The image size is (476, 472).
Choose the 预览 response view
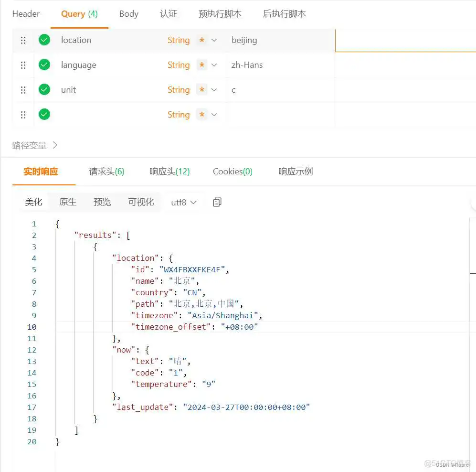[x=102, y=202]
